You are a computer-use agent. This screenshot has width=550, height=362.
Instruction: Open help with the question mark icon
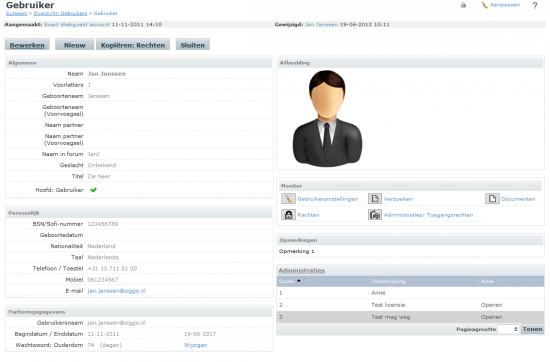(x=535, y=5)
